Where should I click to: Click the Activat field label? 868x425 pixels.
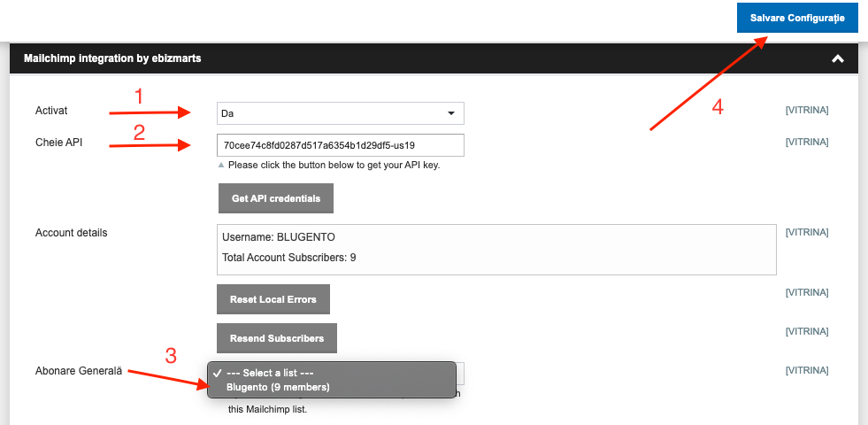pyautogui.click(x=51, y=111)
